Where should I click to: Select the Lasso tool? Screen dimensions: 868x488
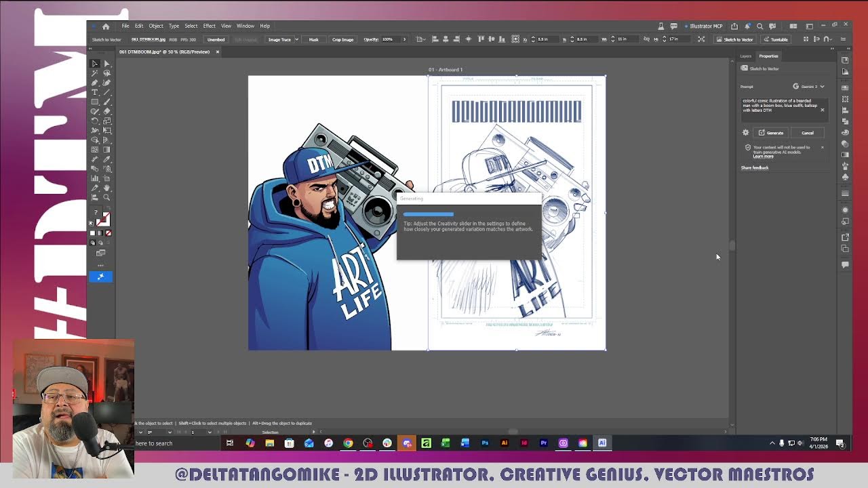tap(107, 73)
